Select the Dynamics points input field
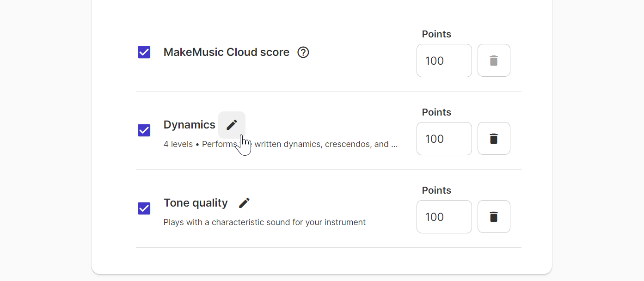This screenshot has width=644, height=281. (x=444, y=139)
